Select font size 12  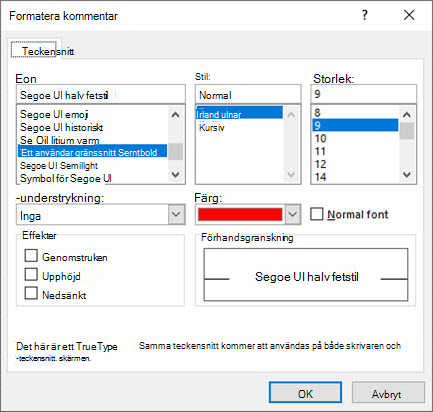pyautogui.click(x=355, y=164)
